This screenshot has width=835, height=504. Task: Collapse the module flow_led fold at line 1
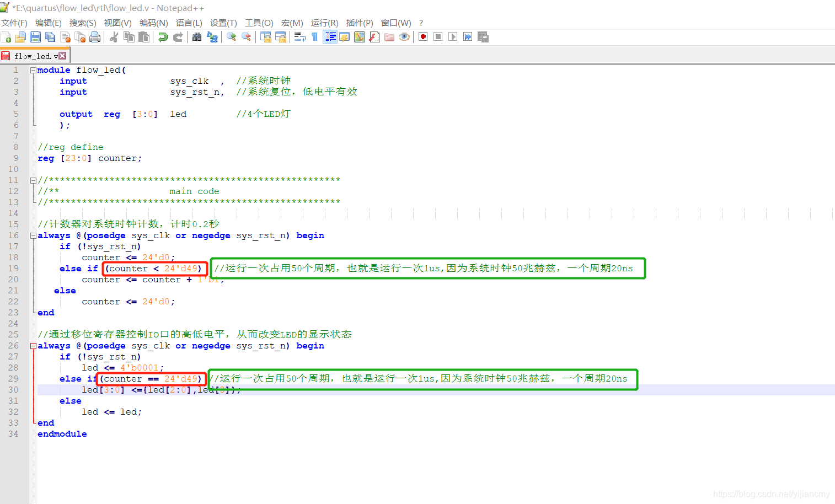coord(33,70)
